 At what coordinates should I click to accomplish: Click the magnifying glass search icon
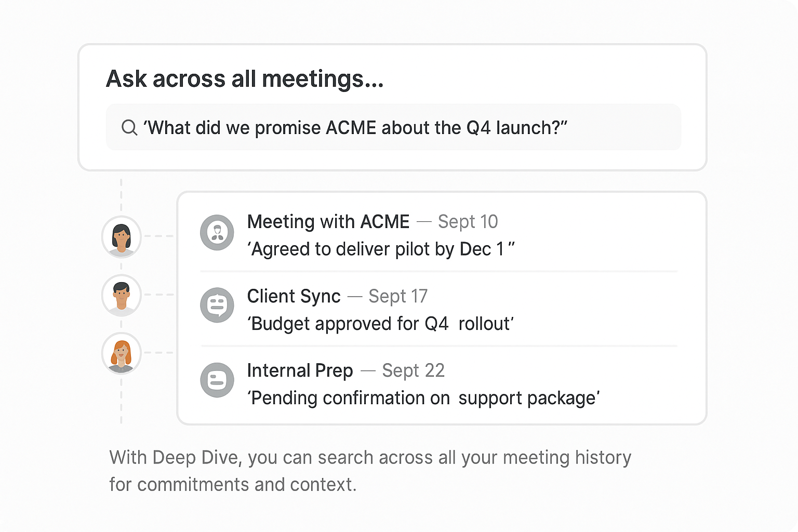tap(129, 127)
